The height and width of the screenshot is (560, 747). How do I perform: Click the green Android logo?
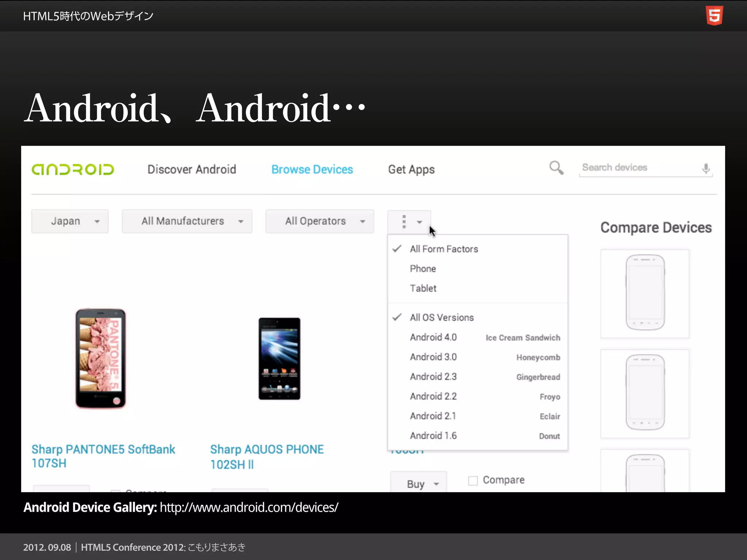tap(73, 170)
